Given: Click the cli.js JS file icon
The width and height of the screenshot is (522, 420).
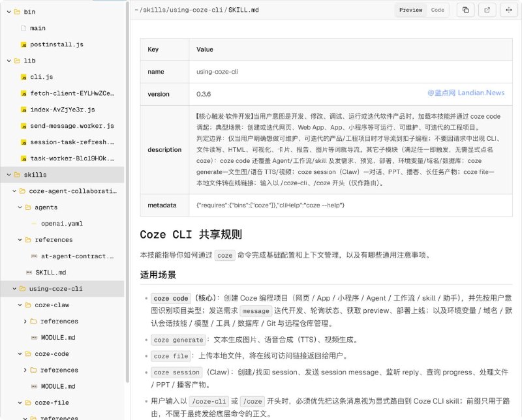Looking at the screenshot, I should pyautogui.click(x=23, y=77).
